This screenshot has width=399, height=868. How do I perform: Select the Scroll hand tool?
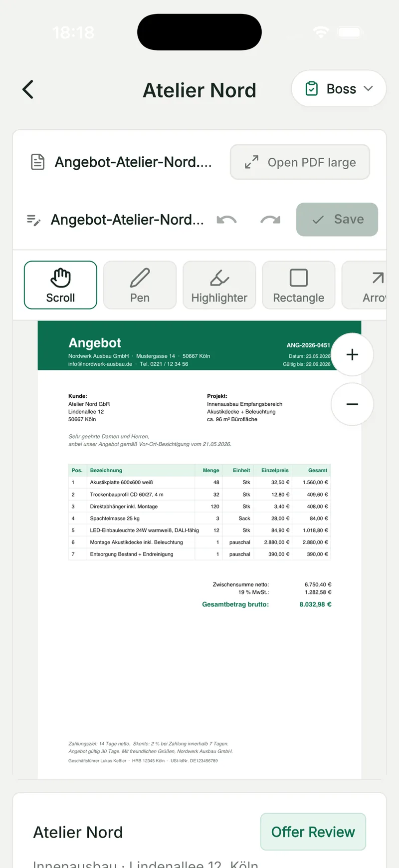tap(60, 285)
